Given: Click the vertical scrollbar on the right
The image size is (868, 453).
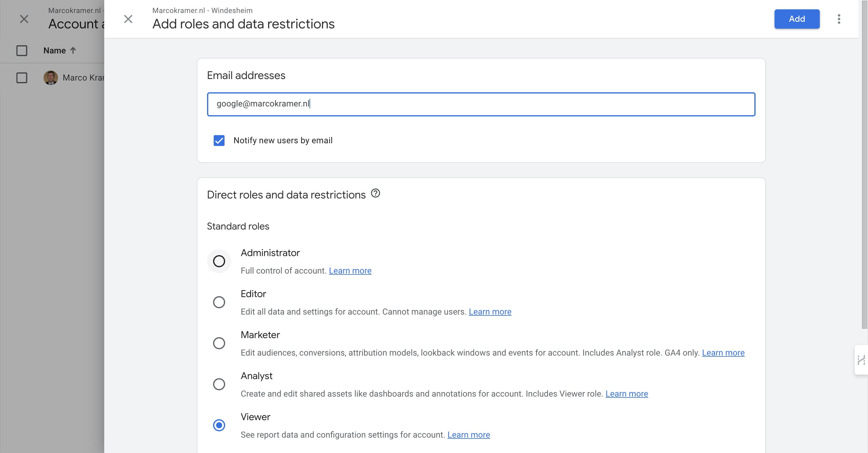Looking at the screenshot, I should tap(864, 169).
